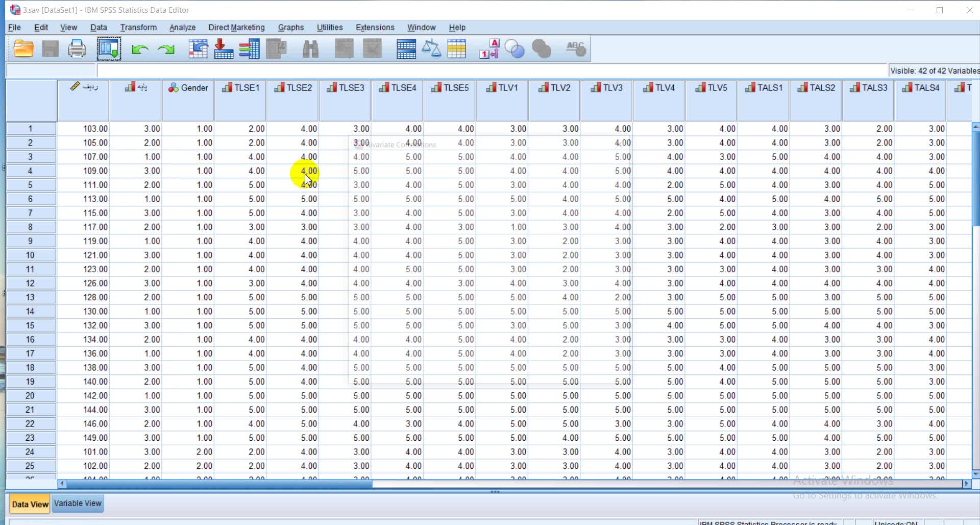Click the Find binoculars icon

310,49
